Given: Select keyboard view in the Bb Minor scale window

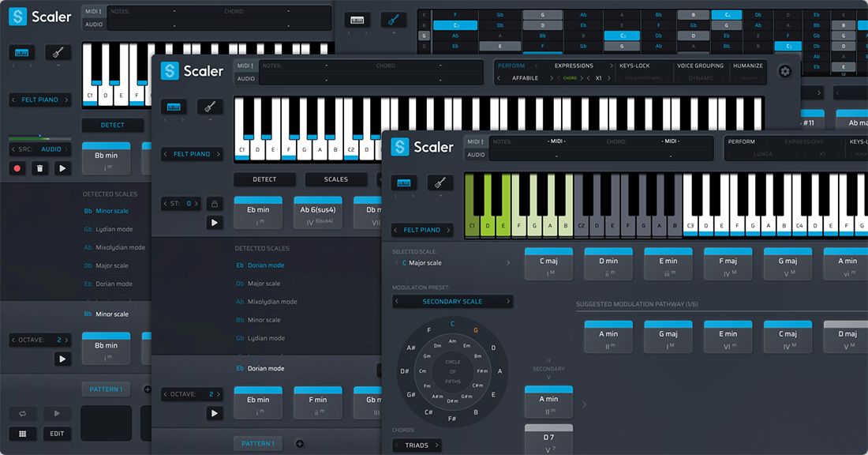Looking at the screenshot, I should 21,53.
